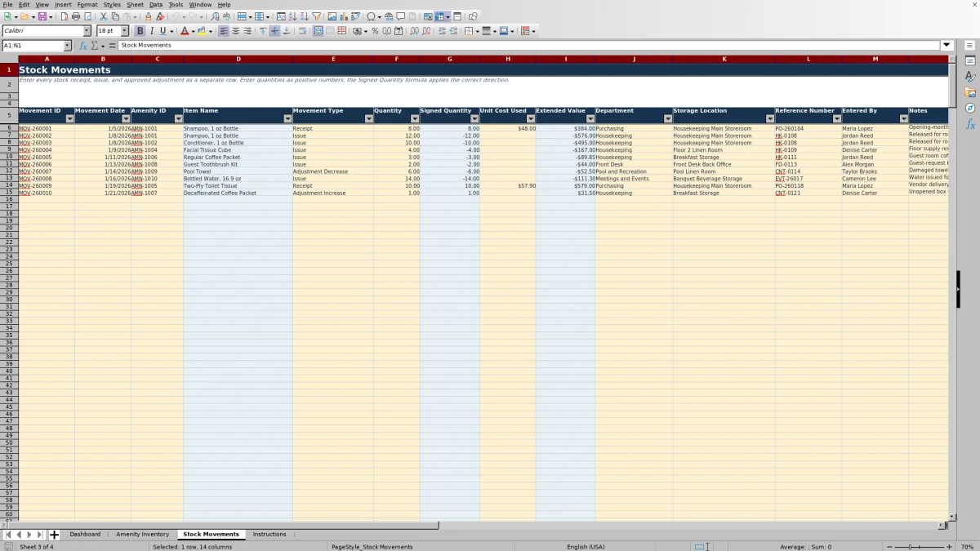Toggle Center Horizontally alignment button
Viewport: 980px width, 551px height.
click(x=236, y=31)
